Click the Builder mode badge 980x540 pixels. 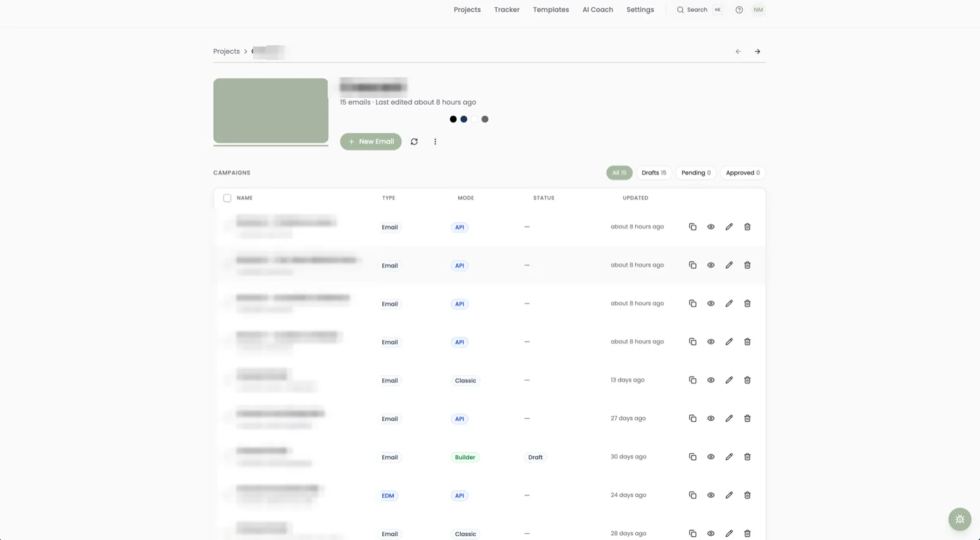(465, 457)
